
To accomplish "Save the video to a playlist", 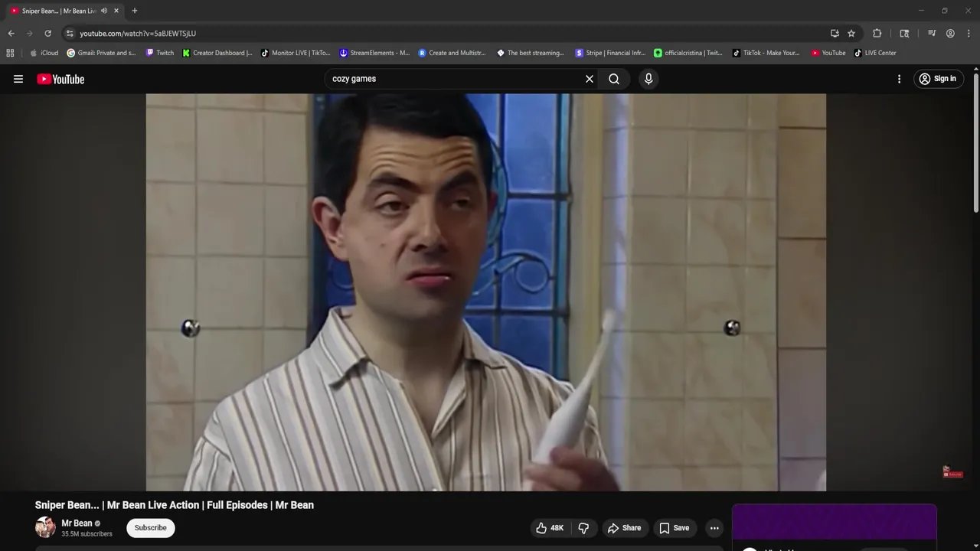I will coord(675,528).
